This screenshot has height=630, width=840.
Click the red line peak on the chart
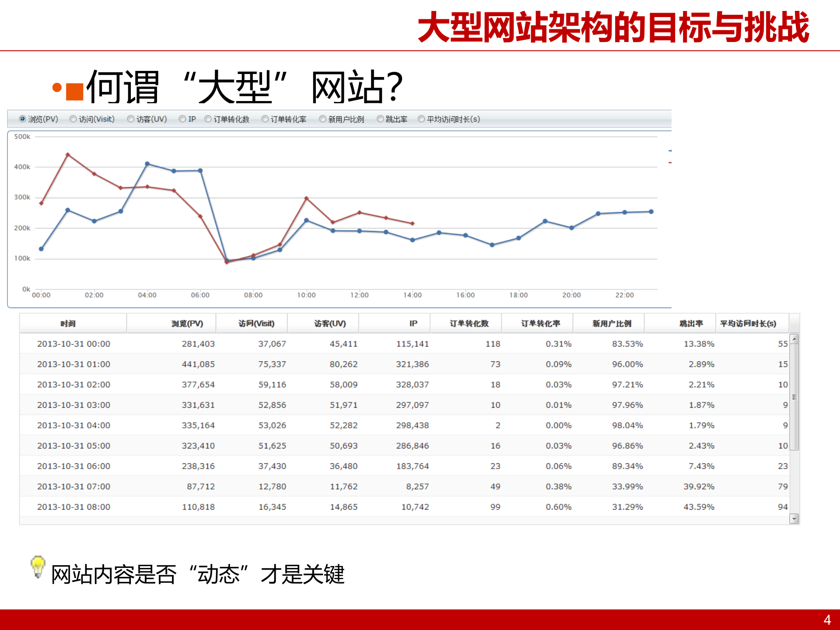tap(68, 154)
